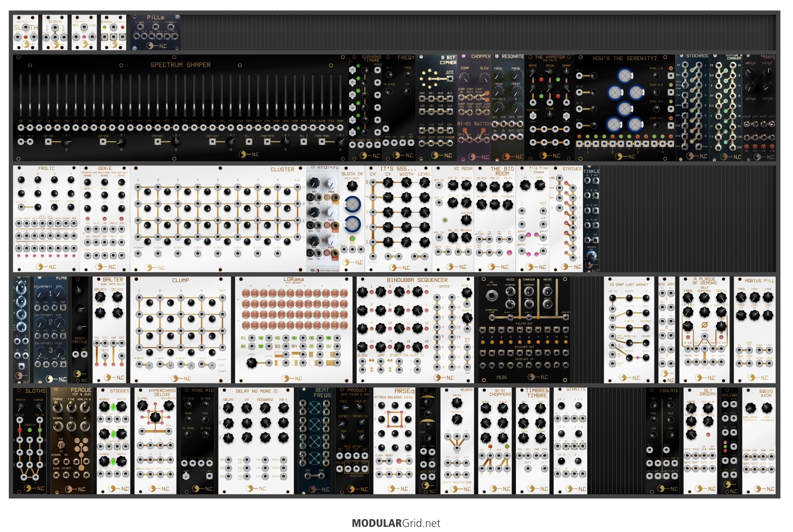Select the SPECTRUM SHAPER module
This screenshot has width=793, height=532.
[x=180, y=108]
